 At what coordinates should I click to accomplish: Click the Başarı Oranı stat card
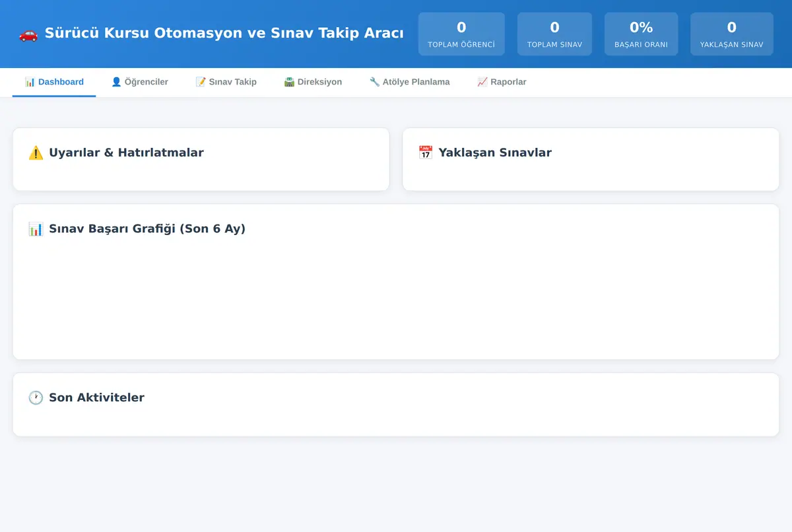coord(641,34)
